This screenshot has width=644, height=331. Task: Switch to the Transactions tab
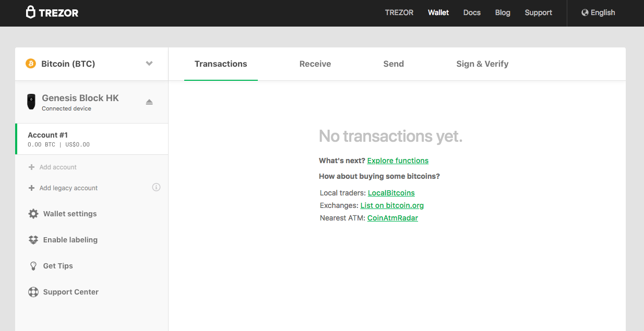[221, 64]
